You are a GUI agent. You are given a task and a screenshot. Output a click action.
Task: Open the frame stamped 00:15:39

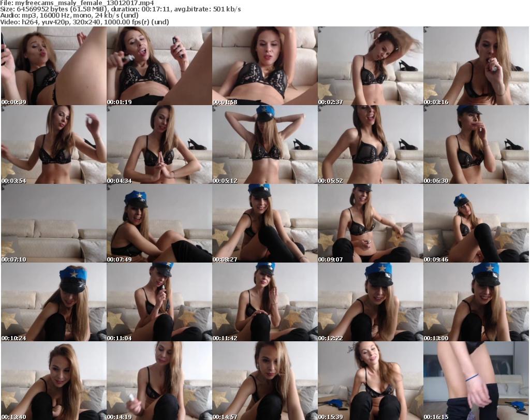click(x=371, y=381)
